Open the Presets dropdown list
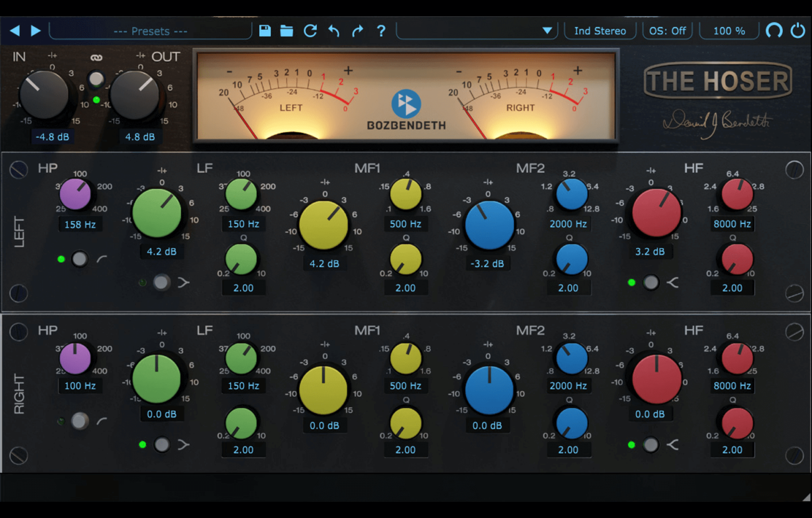 [151, 31]
